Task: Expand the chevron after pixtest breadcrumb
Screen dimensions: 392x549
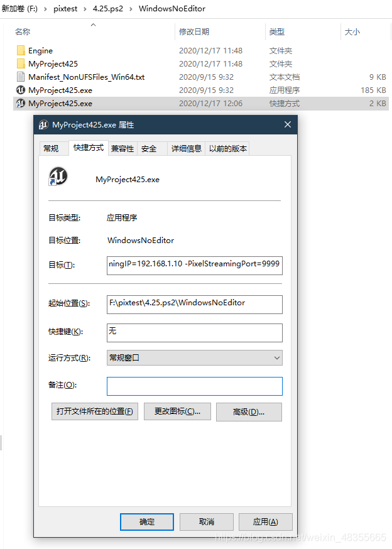Action: [x=85, y=9]
